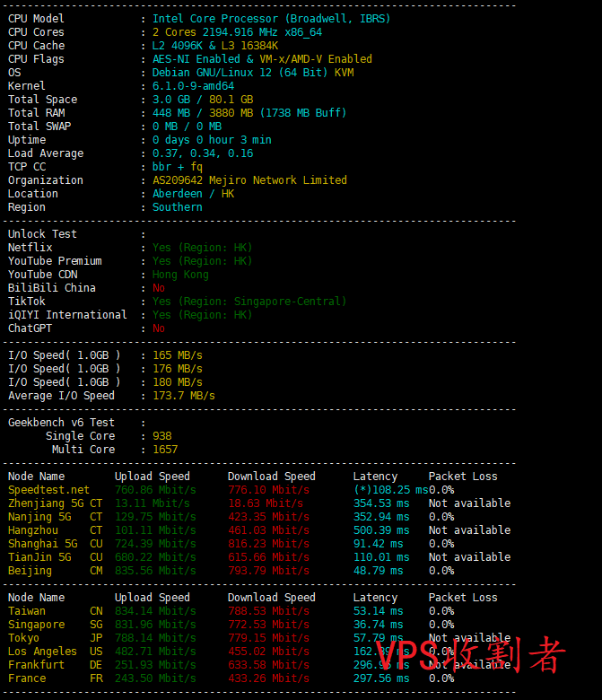Click the red VPS收割者 watermark
The width and height of the screenshot is (602, 700).
point(471,655)
